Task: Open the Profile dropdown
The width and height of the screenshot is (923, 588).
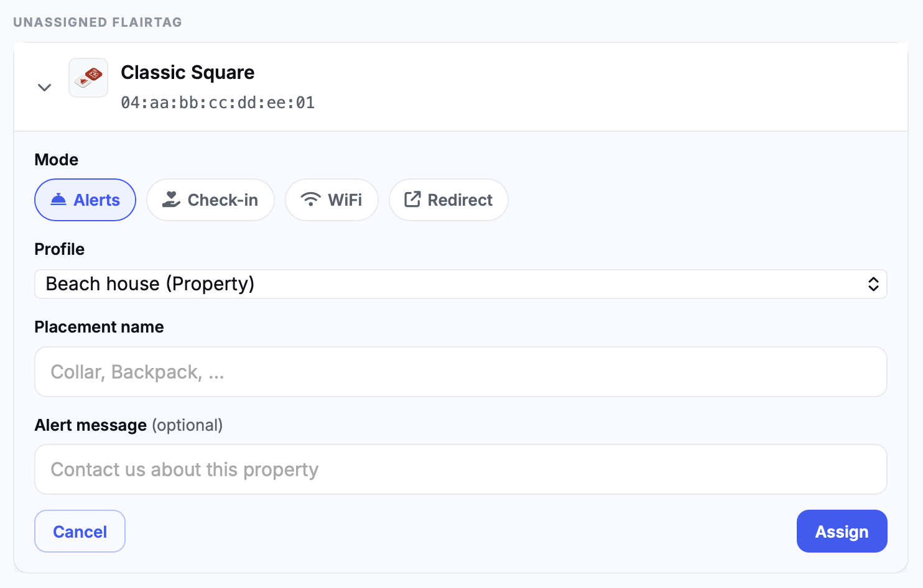Action: (x=461, y=284)
